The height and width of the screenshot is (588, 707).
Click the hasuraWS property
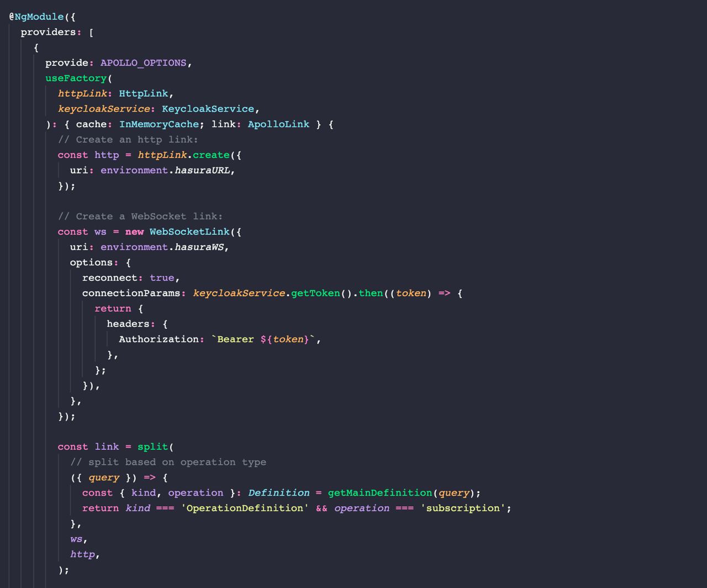pyautogui.click(x=199, y=247)
